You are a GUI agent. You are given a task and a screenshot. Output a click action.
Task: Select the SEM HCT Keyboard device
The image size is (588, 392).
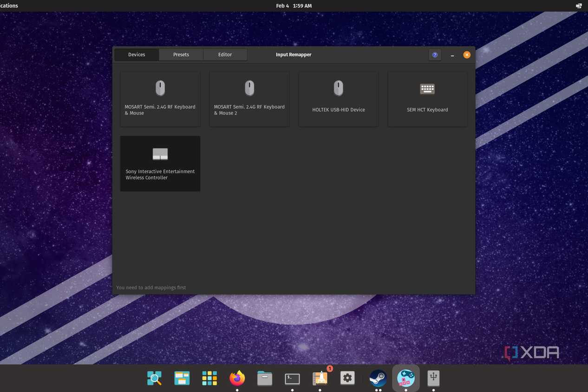pos(427,98)
